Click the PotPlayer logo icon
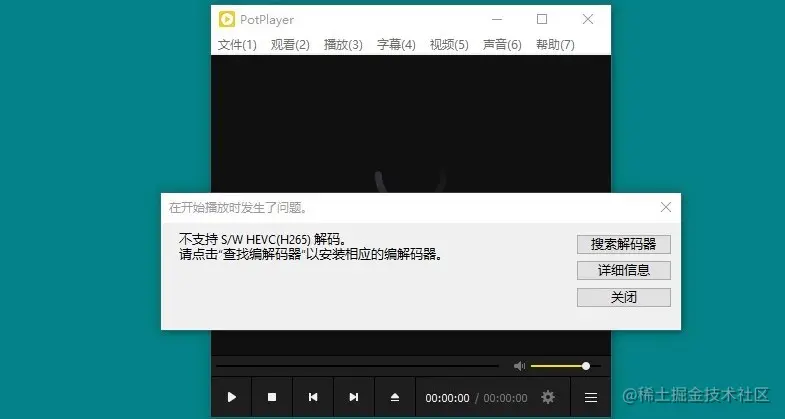The width and height of the screenshot is (785, 419). point(227,20)
